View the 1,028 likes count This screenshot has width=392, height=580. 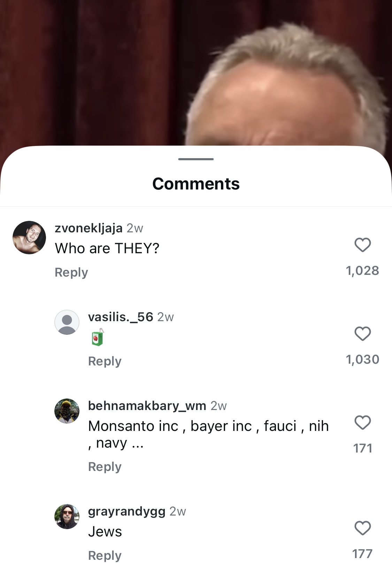point(362,271)
